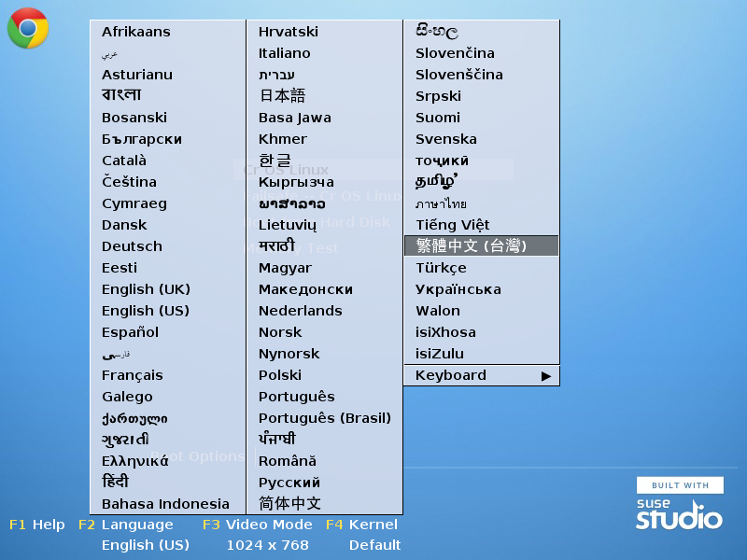Image resolution: width=747 pixels, height=560 pixels.
Task: Click the SUSE Studio logo
Action: [x=679, y=505]
